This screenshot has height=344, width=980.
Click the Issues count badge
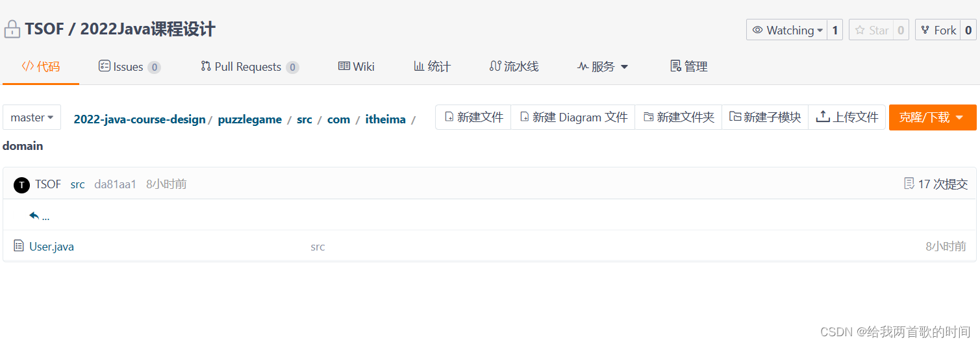[x=154, y=67]
